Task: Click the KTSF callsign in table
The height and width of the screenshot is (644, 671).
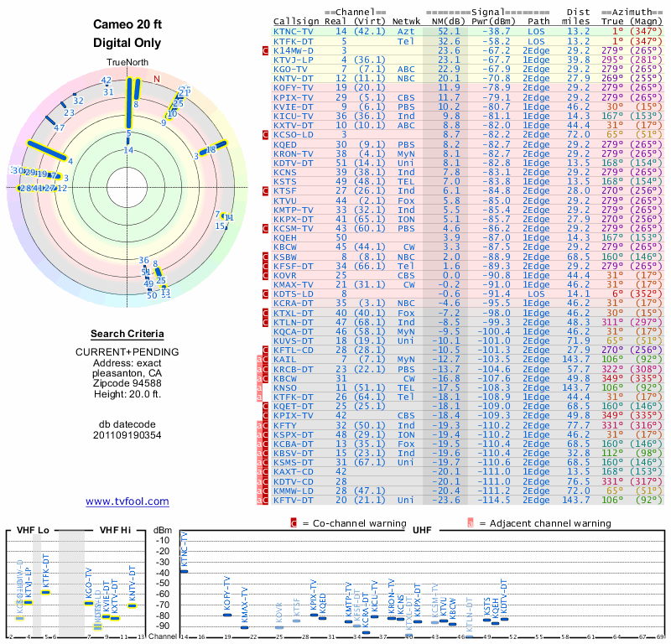Action: click(285, 191)
